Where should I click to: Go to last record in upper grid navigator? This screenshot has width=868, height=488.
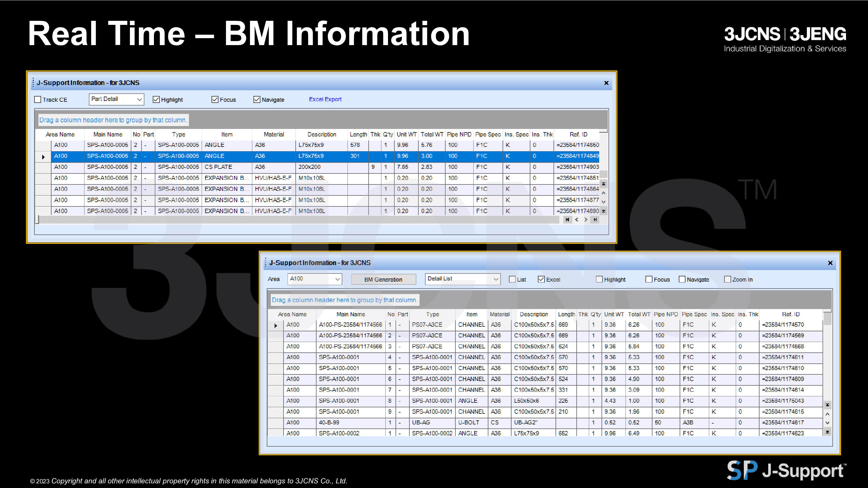[x=595, y=220]
